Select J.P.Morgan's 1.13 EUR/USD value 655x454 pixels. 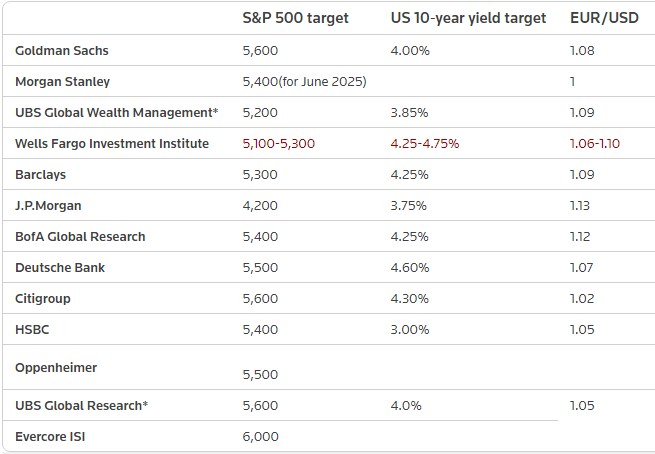pos(580,205)
